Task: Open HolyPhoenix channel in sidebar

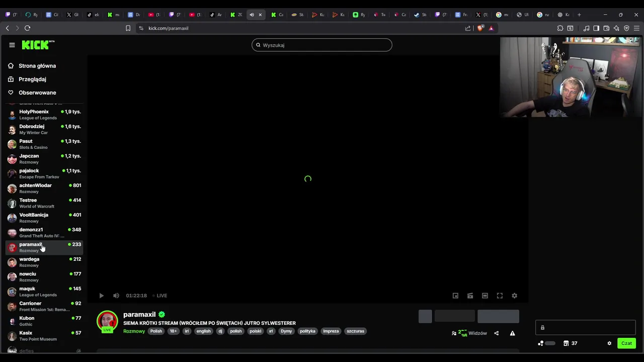Action: tap(44, 115)
